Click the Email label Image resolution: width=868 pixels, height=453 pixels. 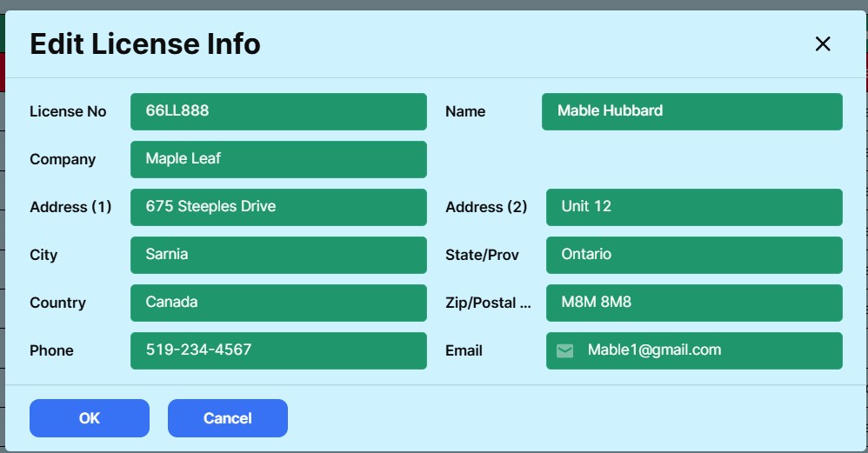(x=464, y=350)
